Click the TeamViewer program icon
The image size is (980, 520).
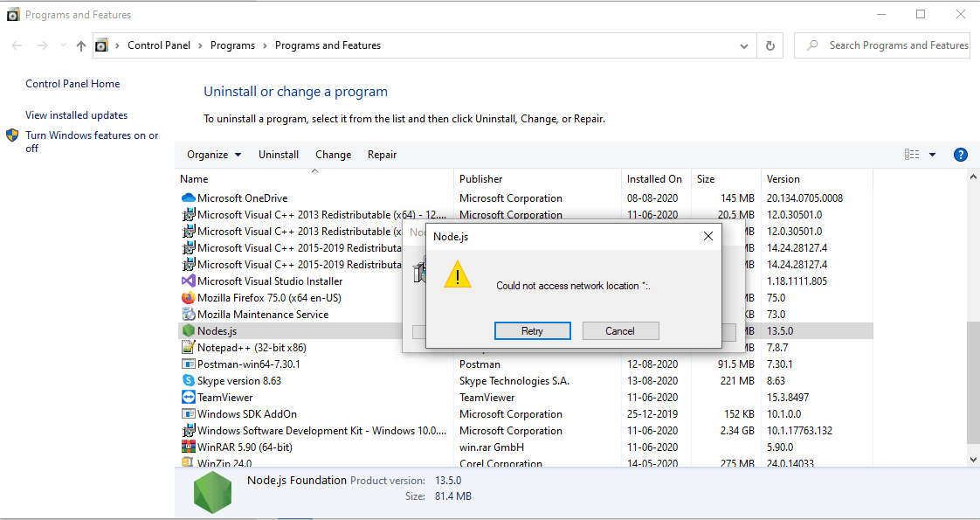click(x=188, y=397)
